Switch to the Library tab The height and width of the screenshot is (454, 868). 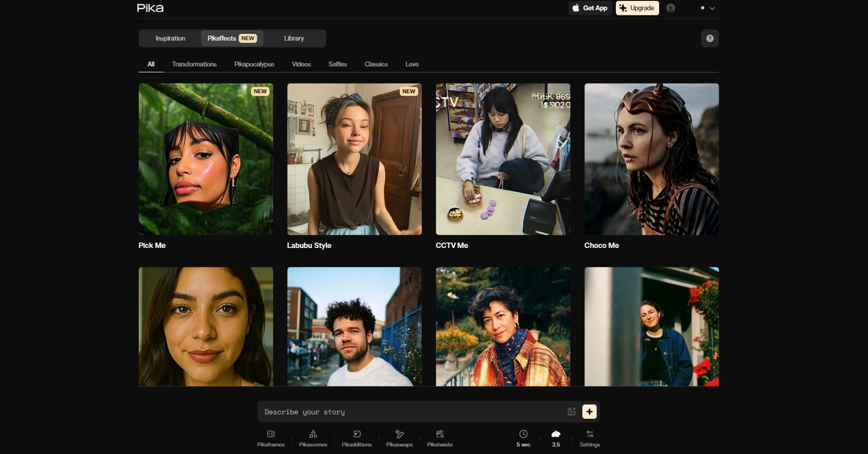[294, 38]
